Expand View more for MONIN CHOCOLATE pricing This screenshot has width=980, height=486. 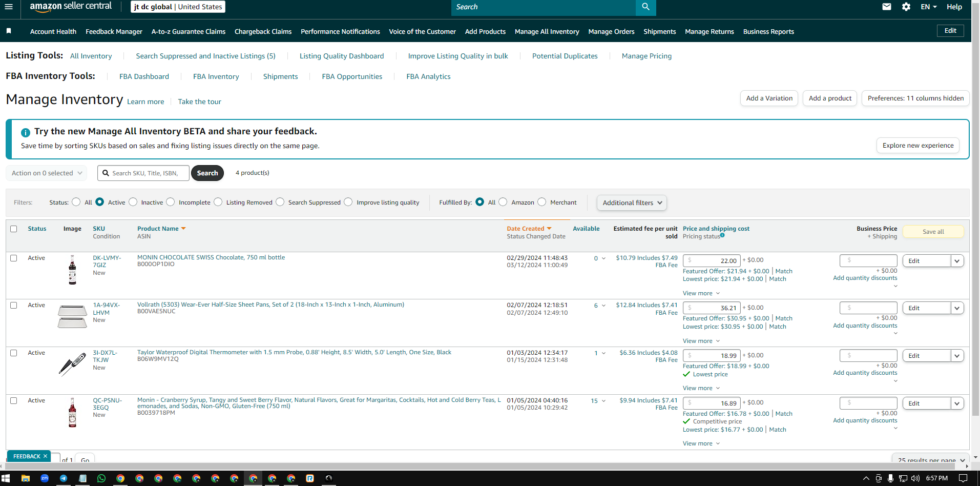coord(701,293)
